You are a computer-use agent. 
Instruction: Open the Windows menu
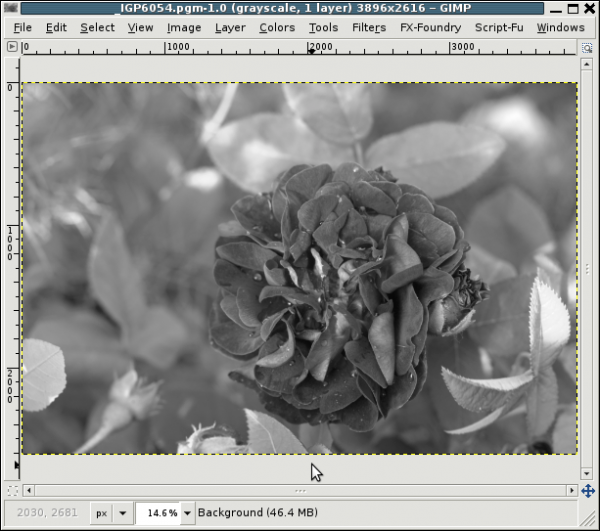tap(560, 28)
